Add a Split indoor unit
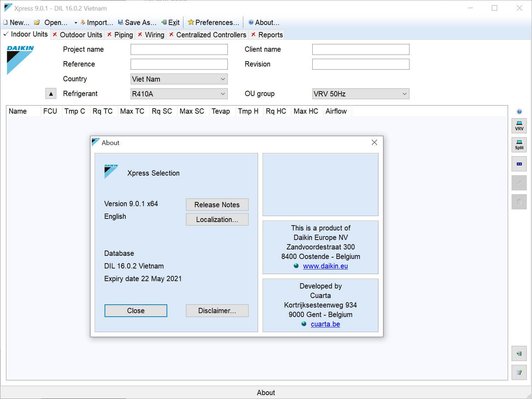 click(x=519, y=145)
